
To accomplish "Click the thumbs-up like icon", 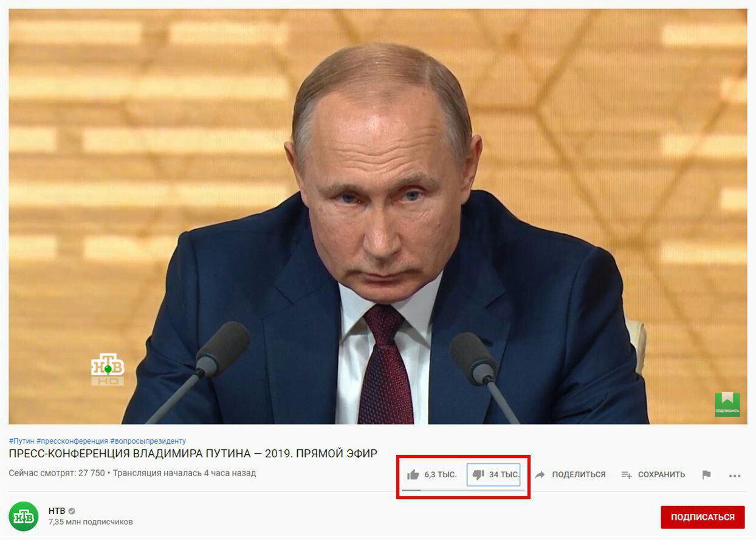I will [413, 475].
